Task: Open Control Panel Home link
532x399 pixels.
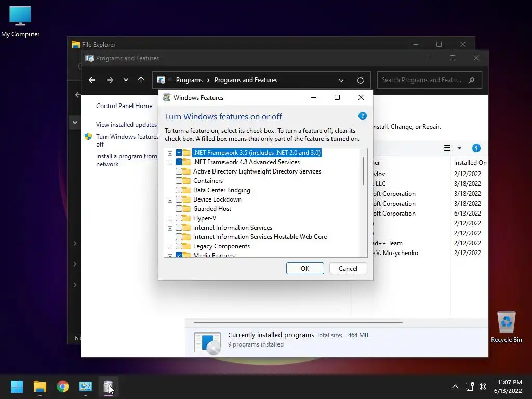Action: (x=124, y=106)
